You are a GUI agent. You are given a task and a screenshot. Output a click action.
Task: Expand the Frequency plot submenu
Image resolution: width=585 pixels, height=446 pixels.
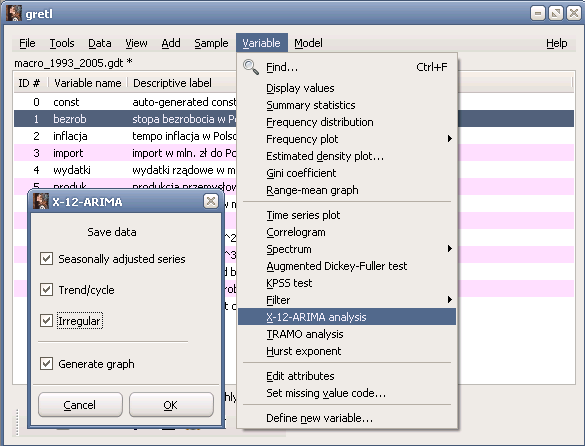tap(450, 139)
